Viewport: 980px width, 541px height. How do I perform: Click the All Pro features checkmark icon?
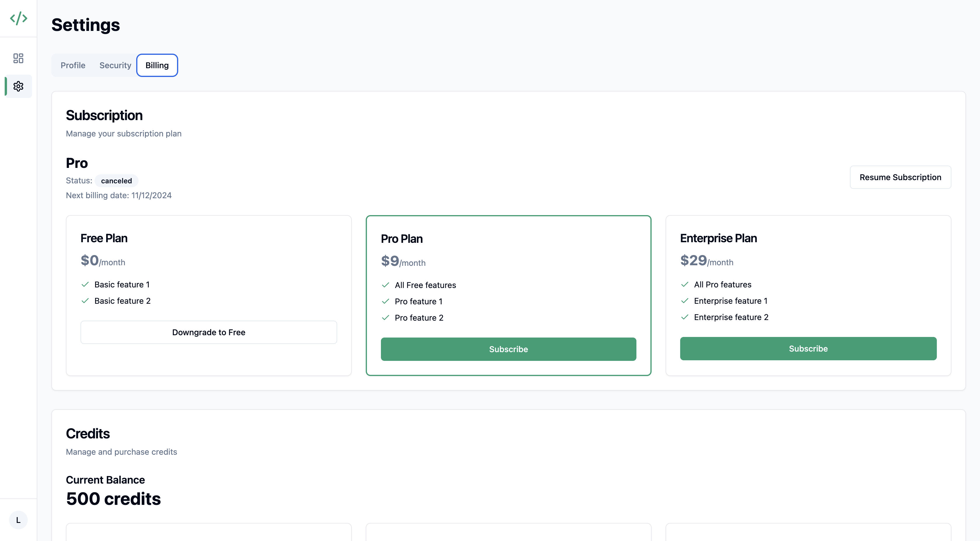[x=685, y=284]
